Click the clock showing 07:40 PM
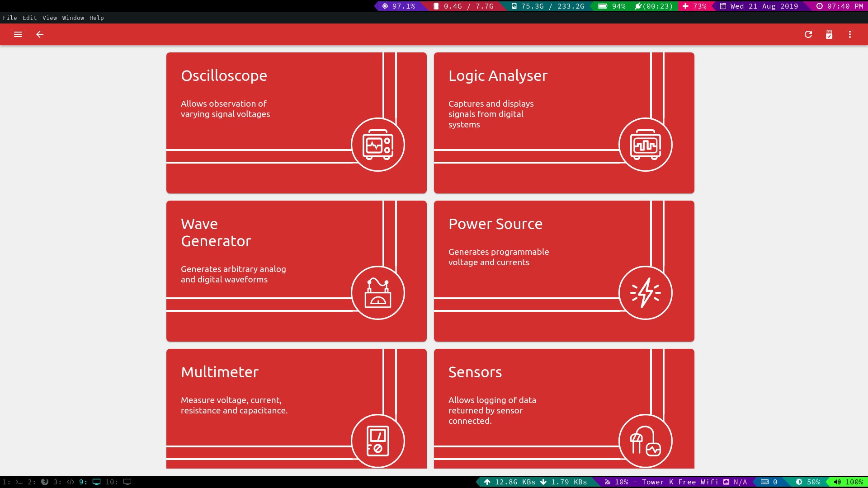The height and width of the screenshot is (488, 868). [840, 6]
